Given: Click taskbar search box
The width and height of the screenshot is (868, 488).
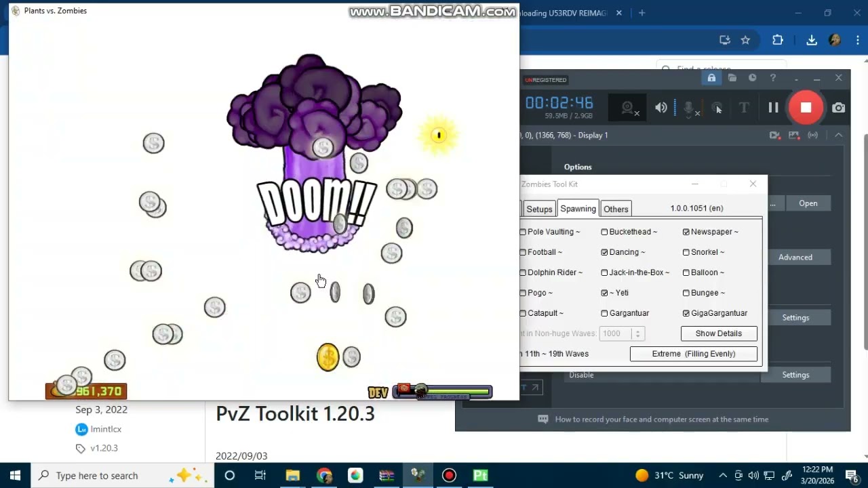Looking at the screenshot, I should tap(122, 475).
